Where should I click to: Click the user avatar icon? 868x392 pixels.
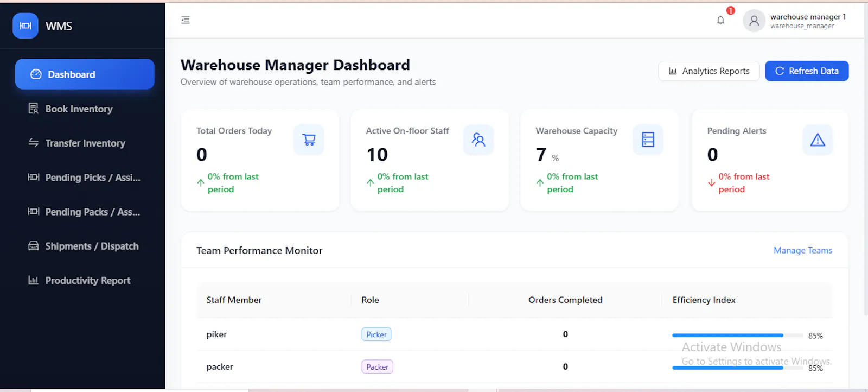(754, 21)
